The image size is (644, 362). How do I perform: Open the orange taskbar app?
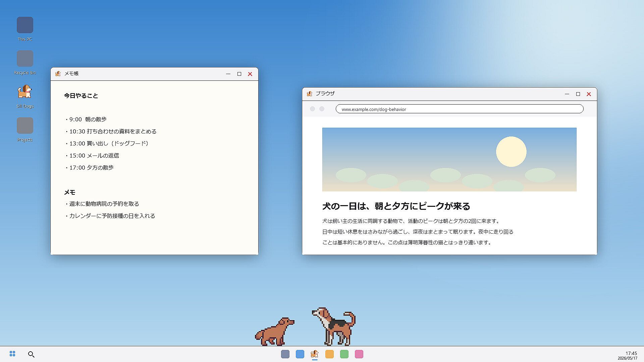click(329, 354)
